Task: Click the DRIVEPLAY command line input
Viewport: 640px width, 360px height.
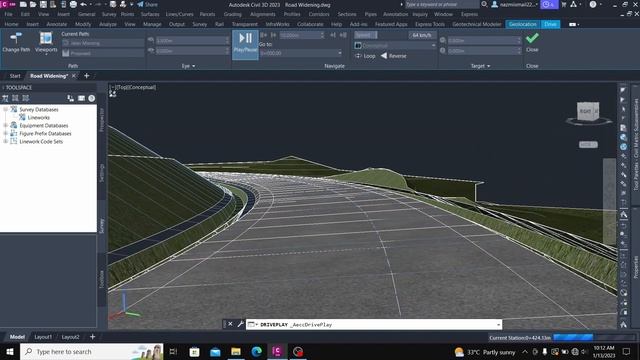Action: 373,324
